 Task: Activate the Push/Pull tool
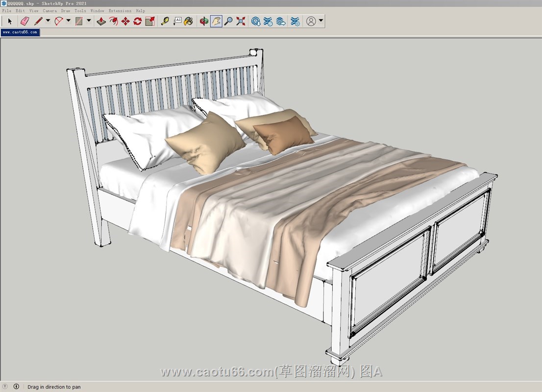point(101,21)
